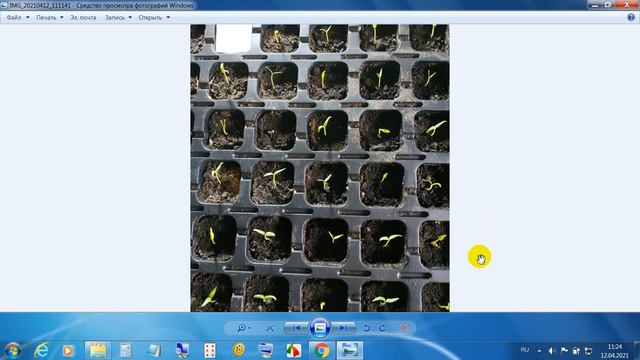Select the Photo Viewer taskbar button
640x360 pixels.
click(349, 351)
